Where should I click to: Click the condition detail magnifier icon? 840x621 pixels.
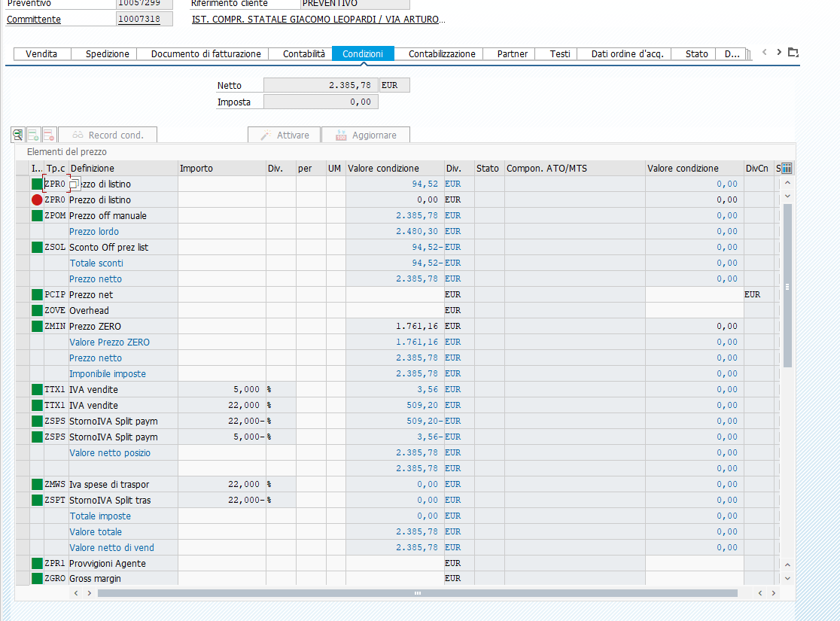point(18,135)
